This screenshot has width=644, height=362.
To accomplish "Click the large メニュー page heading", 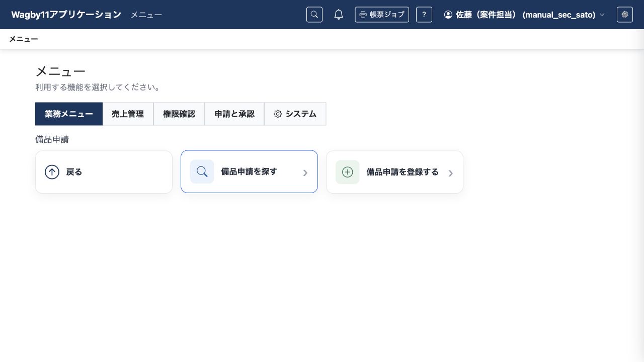I will tap(60, 71).
